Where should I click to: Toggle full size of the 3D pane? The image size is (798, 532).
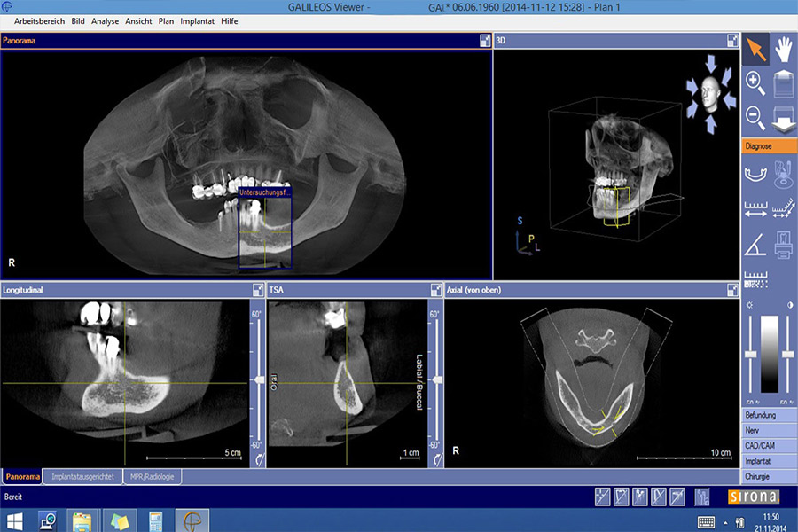click(732, 40)
